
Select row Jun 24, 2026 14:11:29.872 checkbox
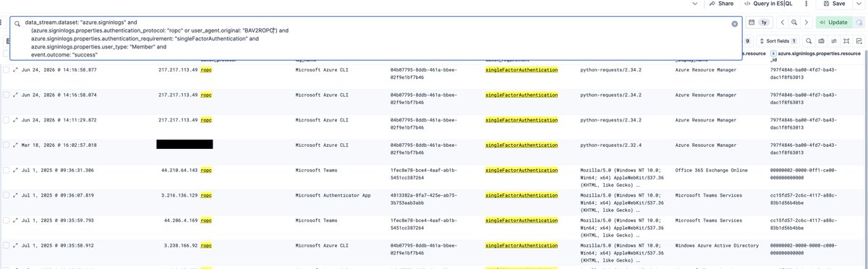(x=6, y=119)
